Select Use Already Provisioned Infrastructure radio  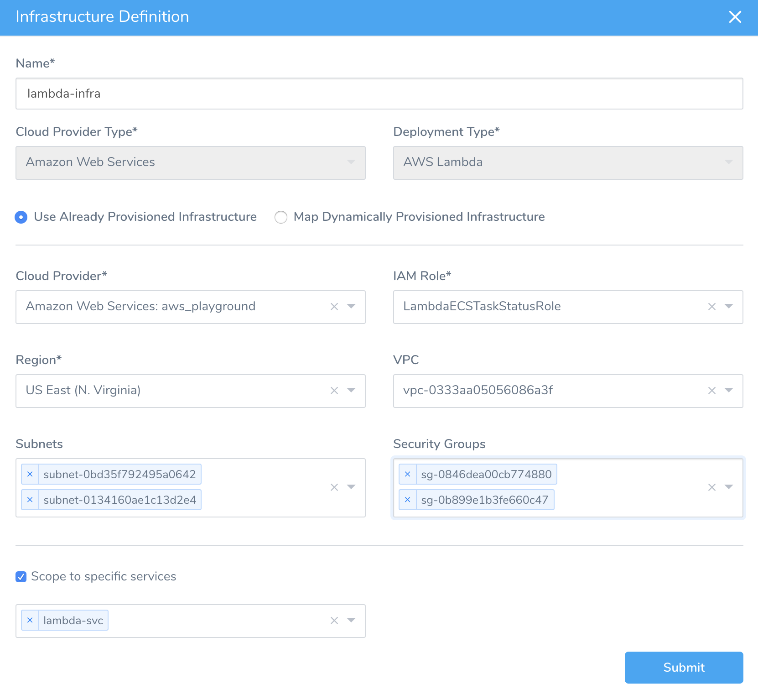click(21, 217)
